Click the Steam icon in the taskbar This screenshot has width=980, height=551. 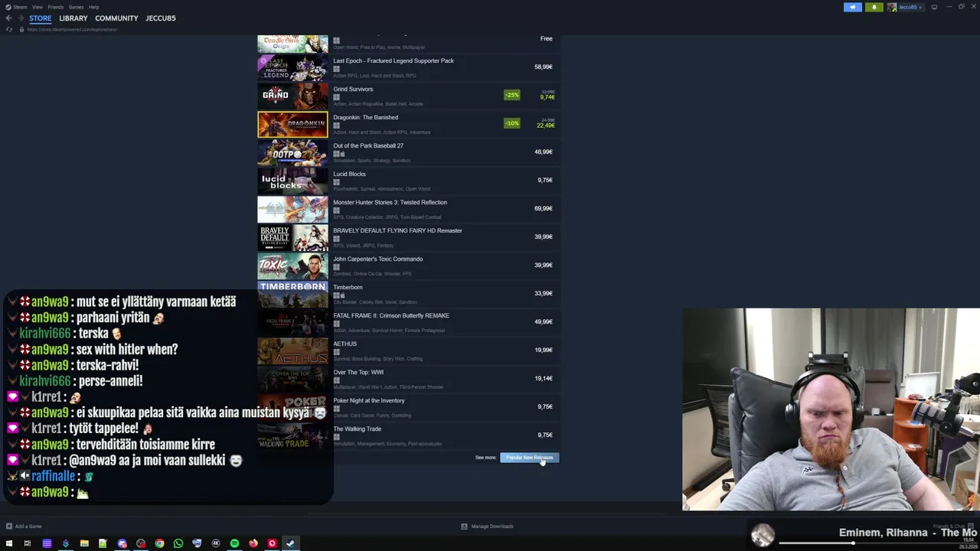(x=290, y=543)
